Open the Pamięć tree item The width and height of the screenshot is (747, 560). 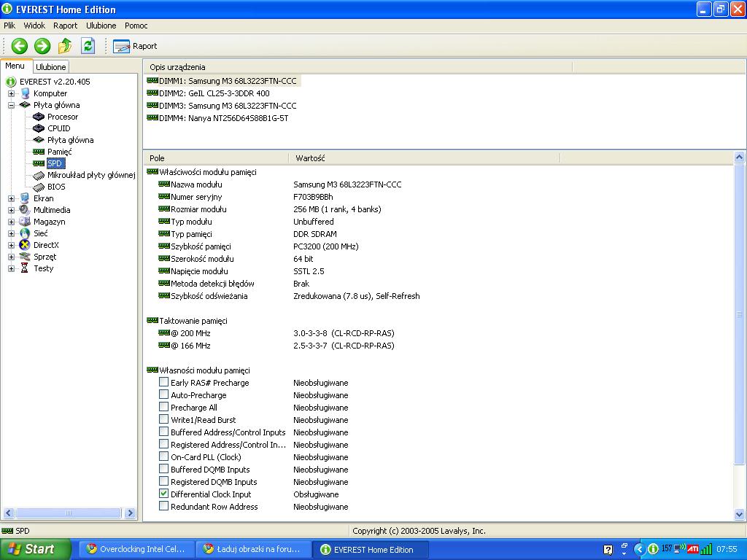[60, 152]
